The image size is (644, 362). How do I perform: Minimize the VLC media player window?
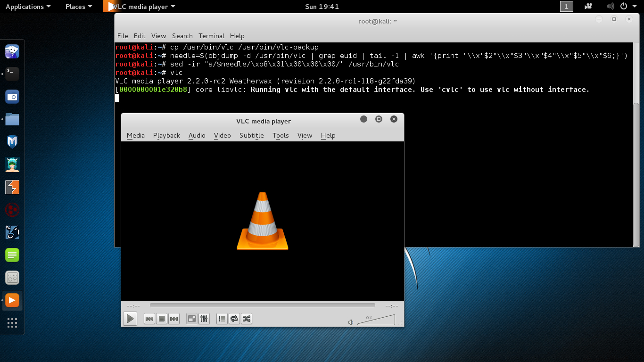(363, 119)
